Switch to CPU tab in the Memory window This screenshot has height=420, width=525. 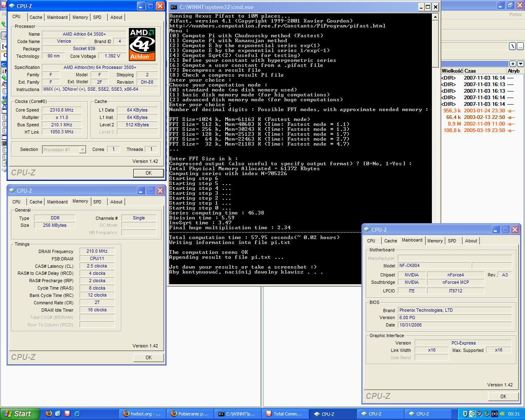click(16, 202)
